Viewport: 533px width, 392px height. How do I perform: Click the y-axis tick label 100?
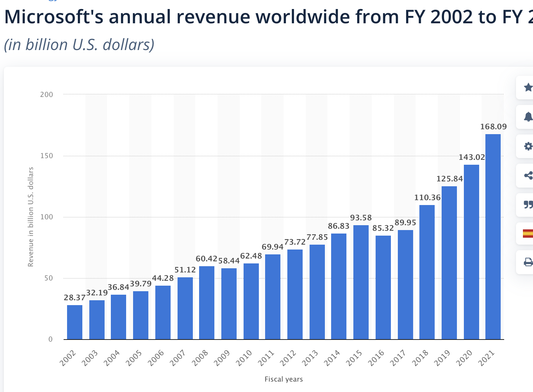click(x=47, y=217)
